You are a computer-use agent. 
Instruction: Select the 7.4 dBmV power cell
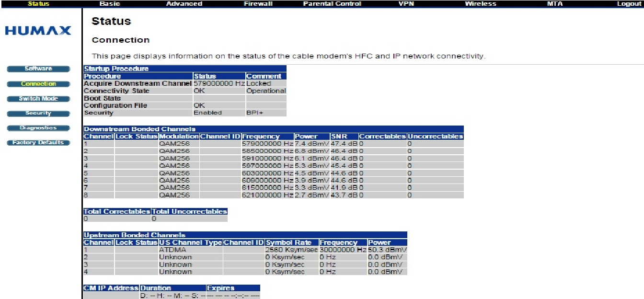coord(312,144)
